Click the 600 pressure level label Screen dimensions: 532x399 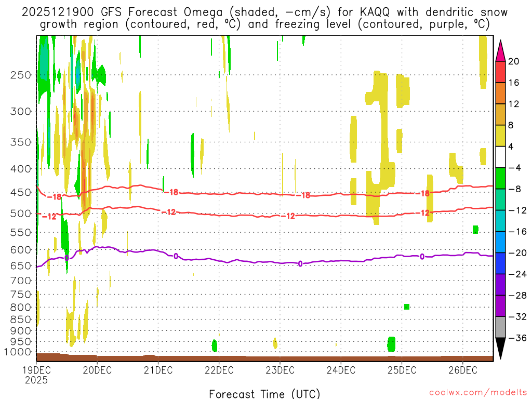pyautogui.click(x=21, y=250)
